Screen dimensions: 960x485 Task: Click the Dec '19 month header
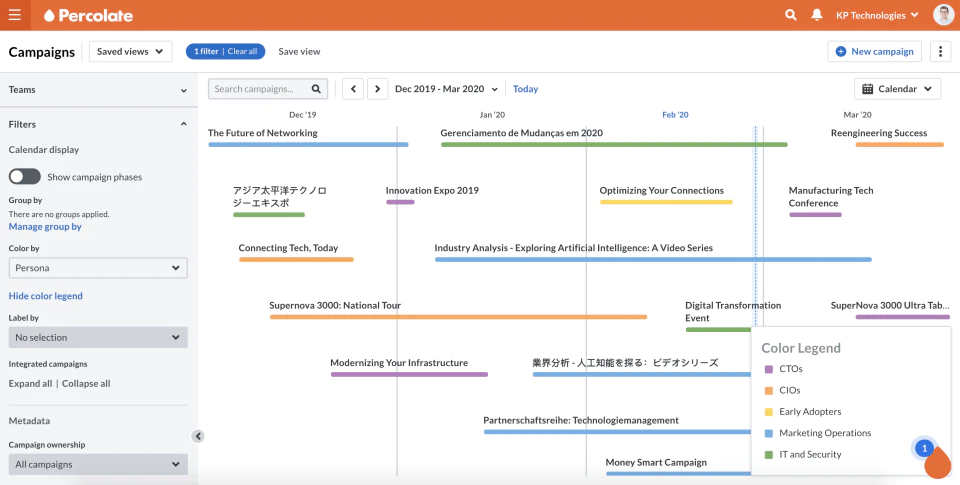pos(302,115)
